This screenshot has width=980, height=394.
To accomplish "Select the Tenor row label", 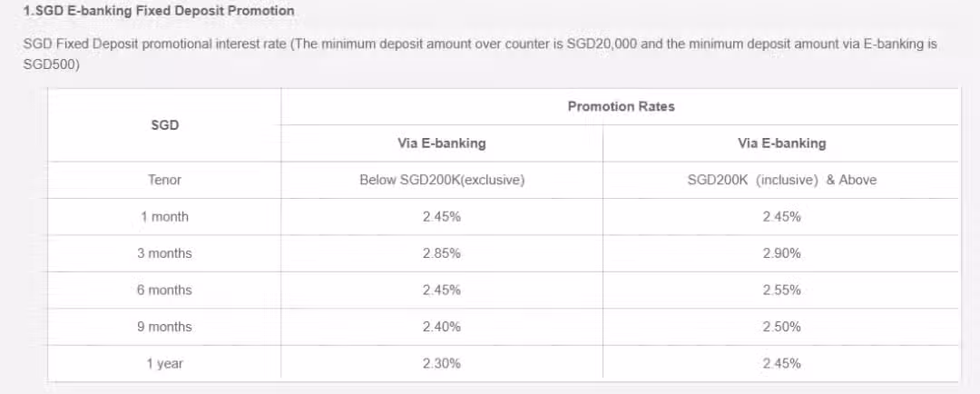I will click(x=164, y=180).
